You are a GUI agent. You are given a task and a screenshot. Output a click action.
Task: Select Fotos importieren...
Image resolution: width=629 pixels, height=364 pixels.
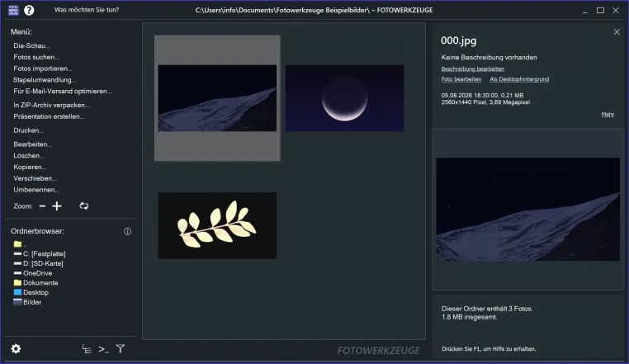[43, 69]
